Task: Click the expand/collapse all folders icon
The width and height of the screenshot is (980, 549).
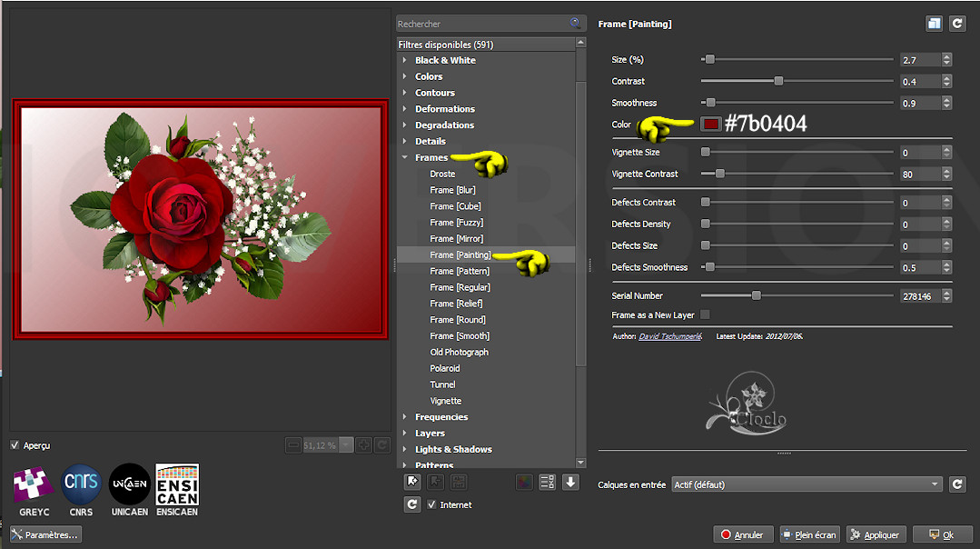Action: click(548, 482)
